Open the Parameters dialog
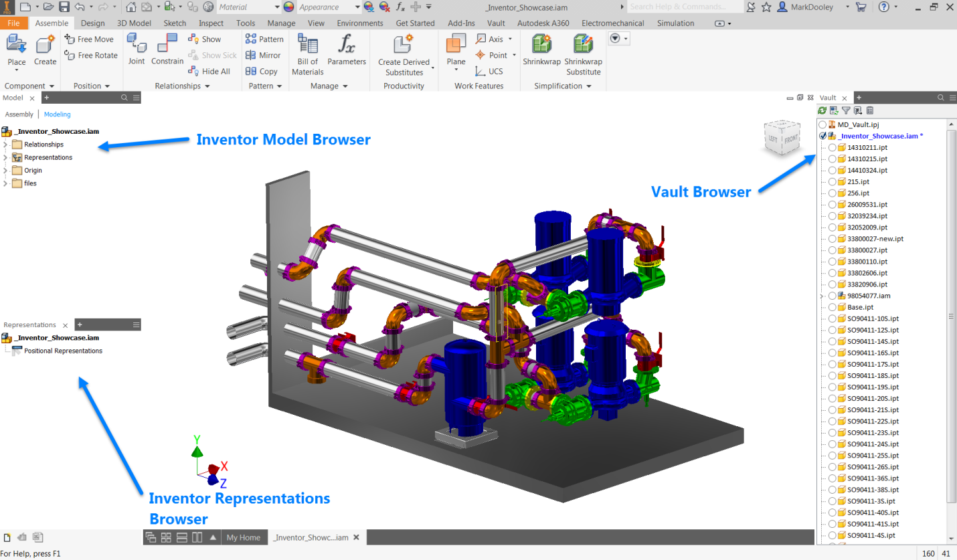 346,54
